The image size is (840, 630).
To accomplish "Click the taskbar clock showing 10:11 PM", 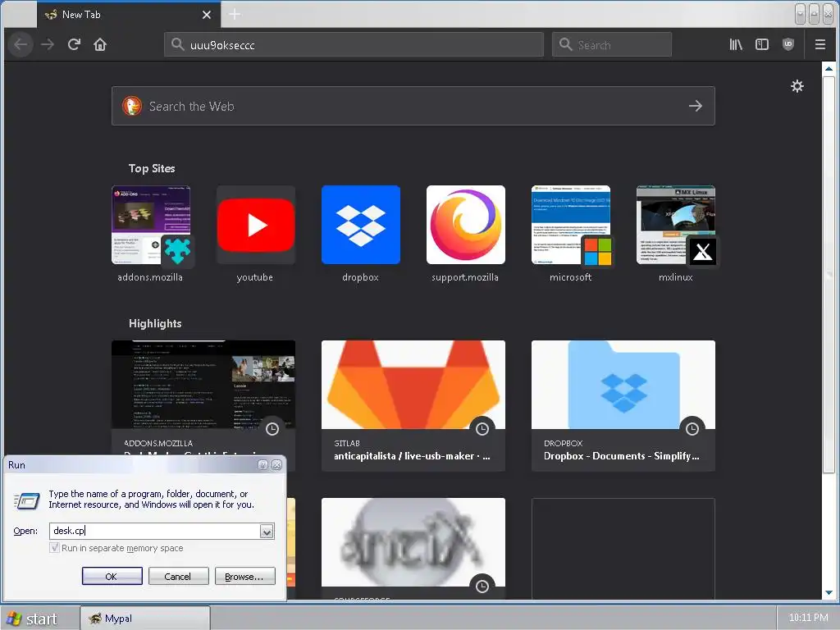I will (808, 618).
